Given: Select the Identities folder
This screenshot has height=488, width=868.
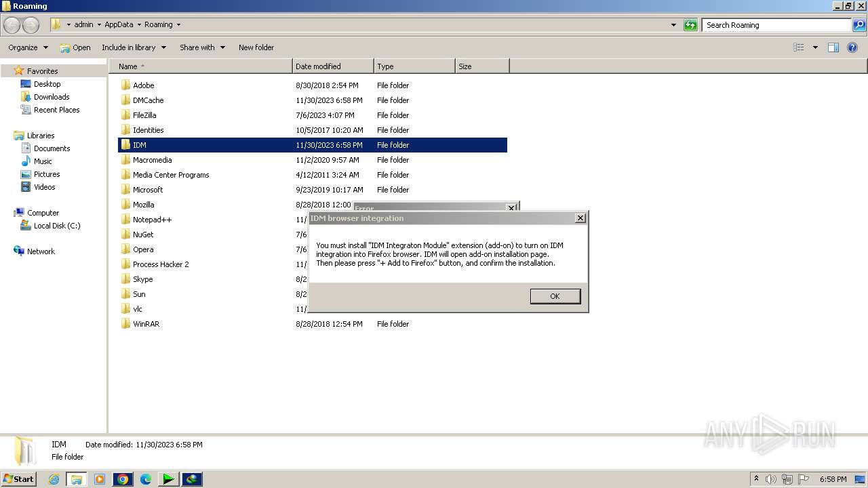Looking at the screenshot, I should point(148,130).
